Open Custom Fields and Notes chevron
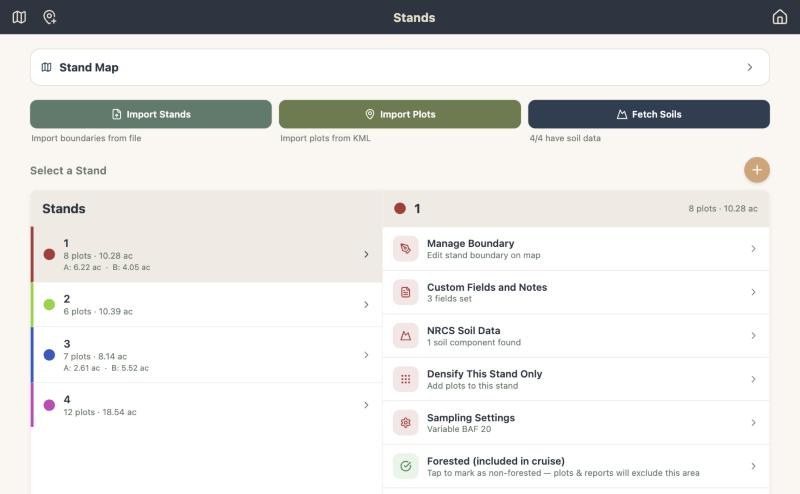 tap(754, 292)
